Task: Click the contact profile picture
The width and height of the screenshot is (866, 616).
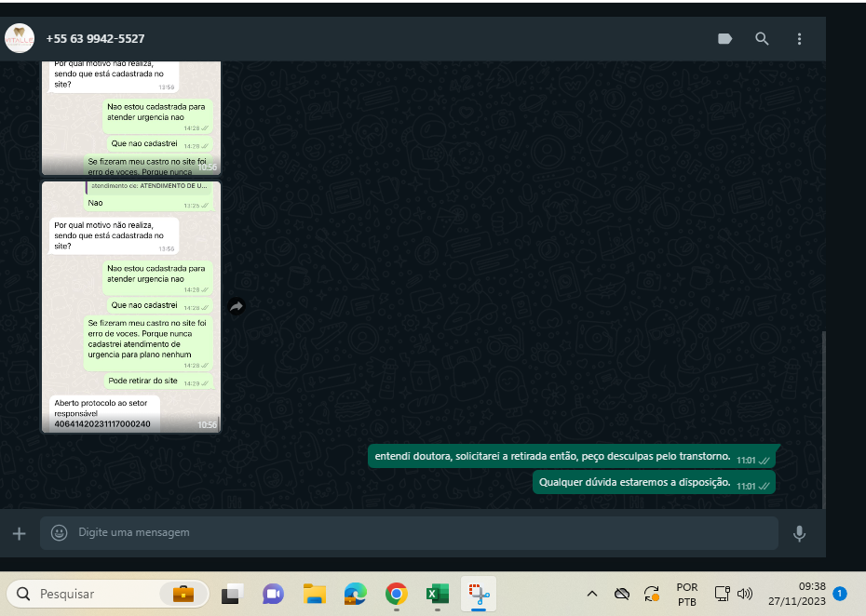Action: pos(20,39)
